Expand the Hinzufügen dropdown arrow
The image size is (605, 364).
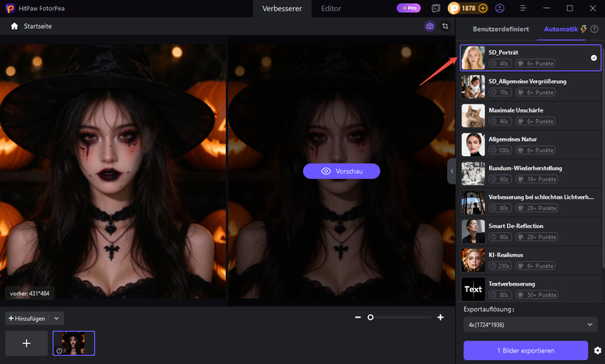tap(57, 319)
